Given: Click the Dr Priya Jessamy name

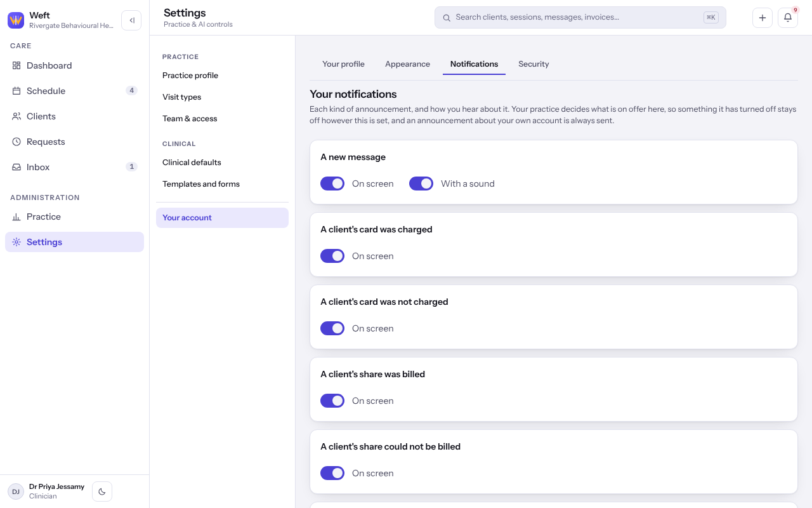Looking at the screenshot, I should (x=56, y=486).
